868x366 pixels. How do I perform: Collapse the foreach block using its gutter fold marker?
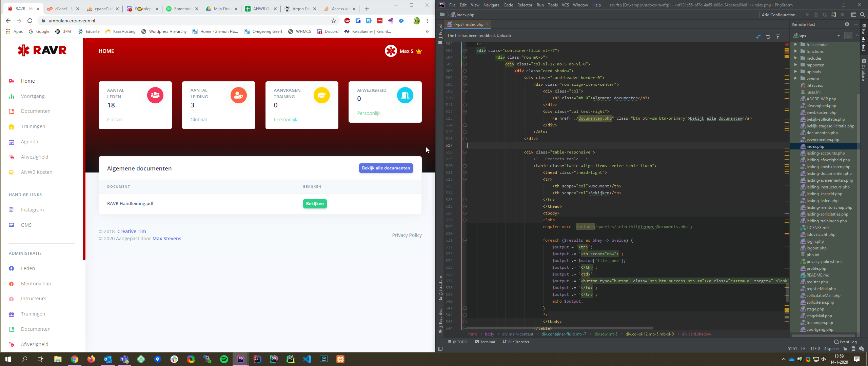point(465,240)
